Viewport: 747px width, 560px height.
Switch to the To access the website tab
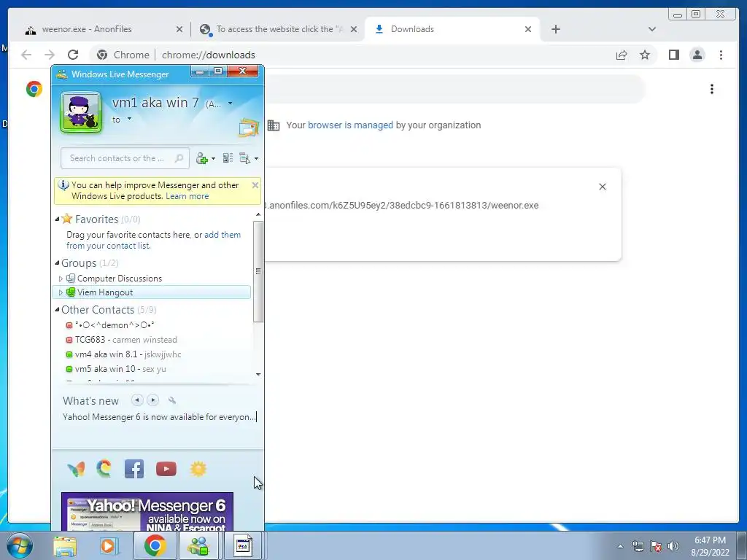279,29
